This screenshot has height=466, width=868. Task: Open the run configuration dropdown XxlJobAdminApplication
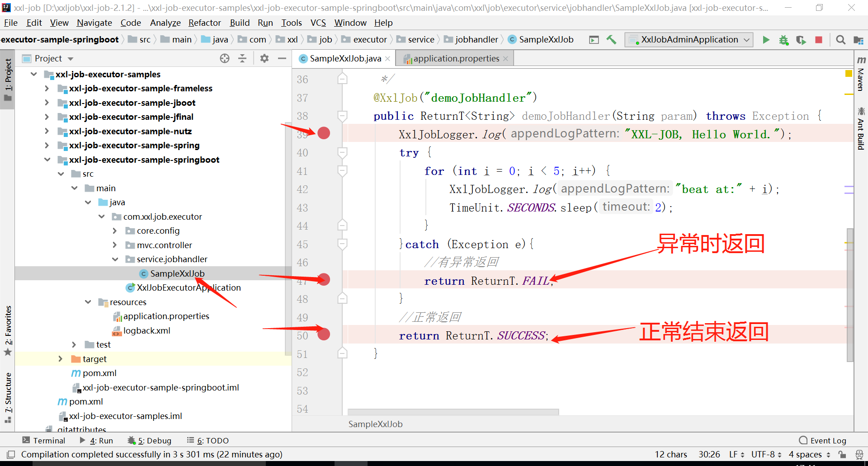coord(689,40)
